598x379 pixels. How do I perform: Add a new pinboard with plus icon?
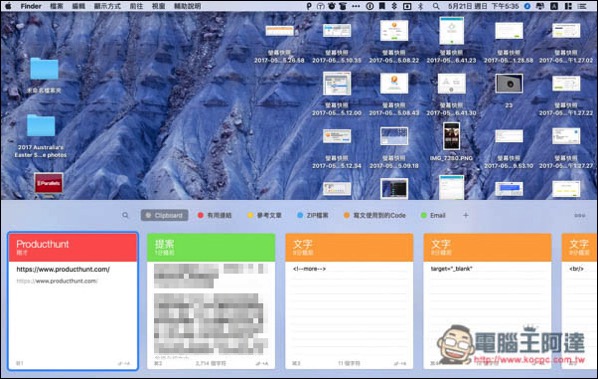[x=465, y=215]
